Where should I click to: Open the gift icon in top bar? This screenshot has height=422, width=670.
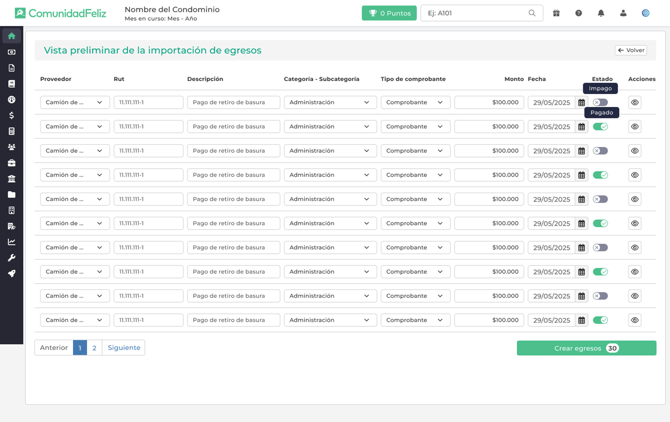pyautogui.click(x=556, y=14)
